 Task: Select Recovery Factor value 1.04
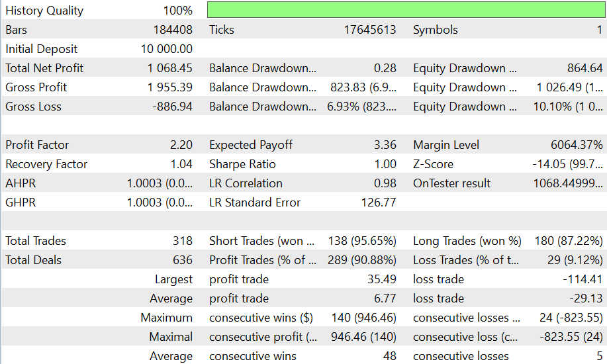tap(181, 164)
